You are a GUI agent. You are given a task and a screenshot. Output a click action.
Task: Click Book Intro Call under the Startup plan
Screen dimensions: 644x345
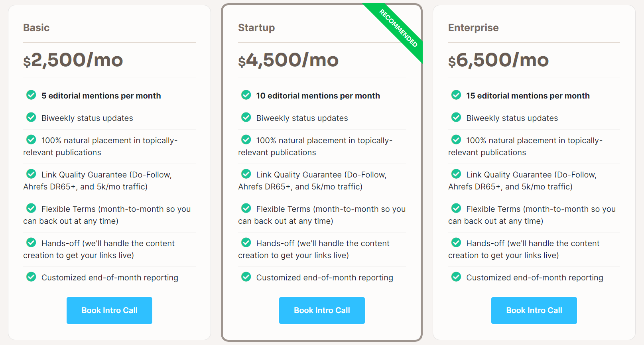pyautogui.click(x=322, y=310)
